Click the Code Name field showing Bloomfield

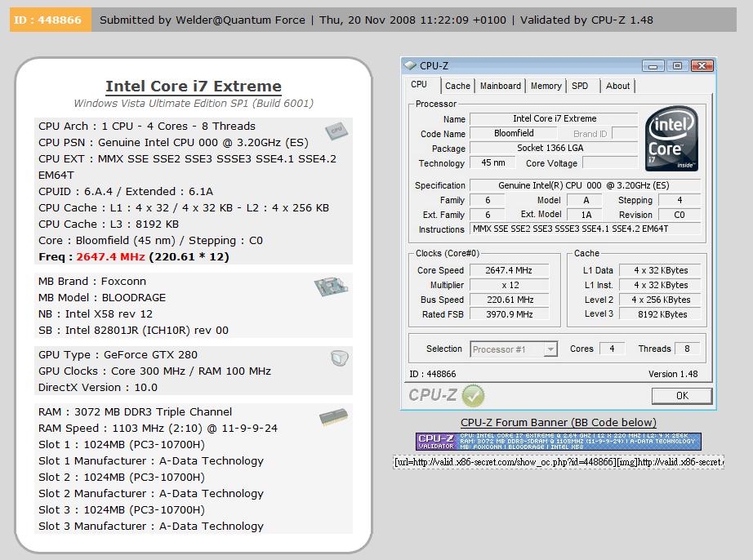tap(514, 133)
